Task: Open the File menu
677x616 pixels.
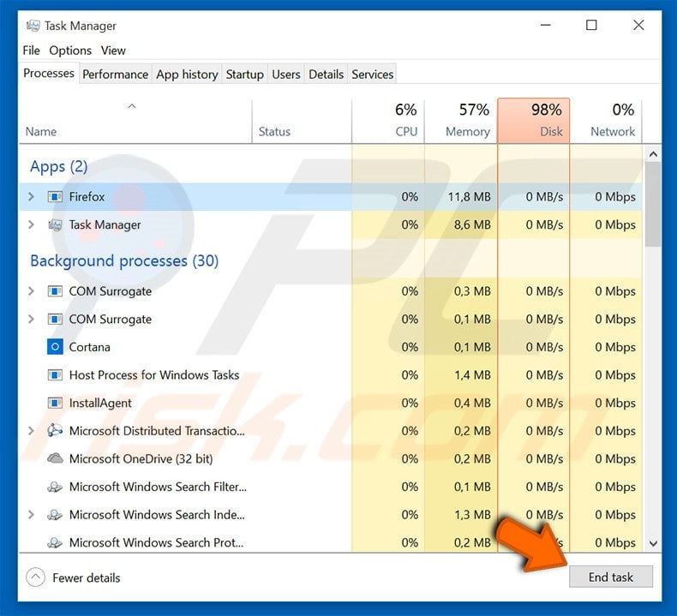Action: pos(31,51)
